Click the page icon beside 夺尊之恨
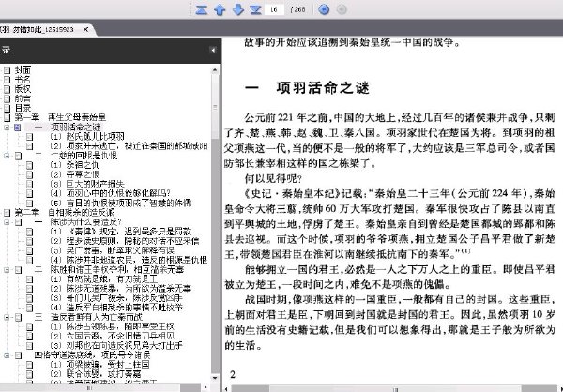 [x=29, y=174]
